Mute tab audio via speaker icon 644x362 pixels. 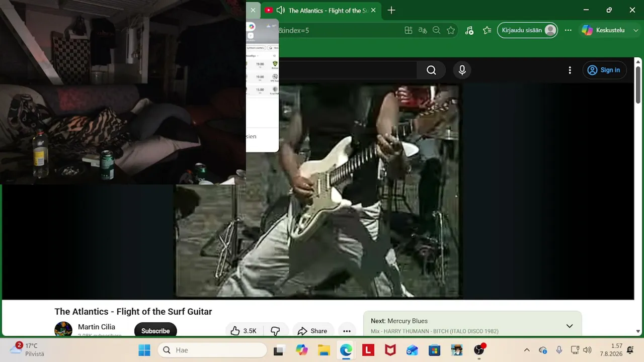tap(281, 10)
